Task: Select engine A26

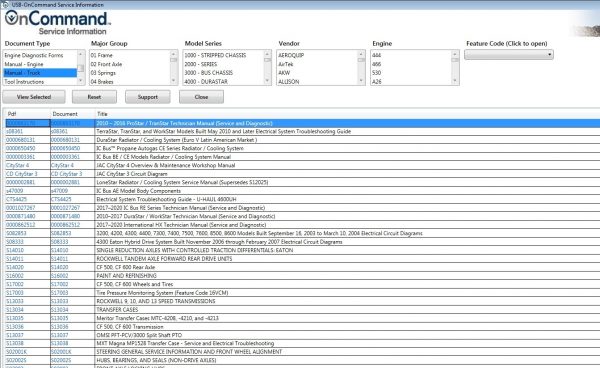Action: pos(377,81)
